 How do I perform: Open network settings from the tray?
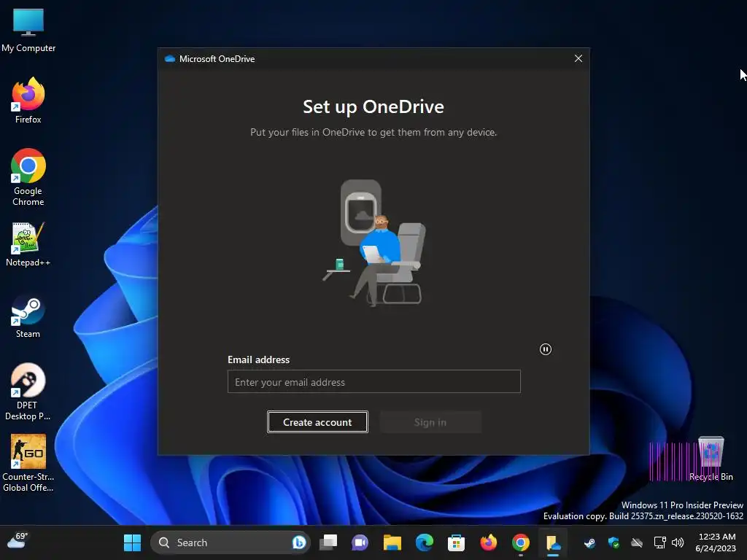659,542
